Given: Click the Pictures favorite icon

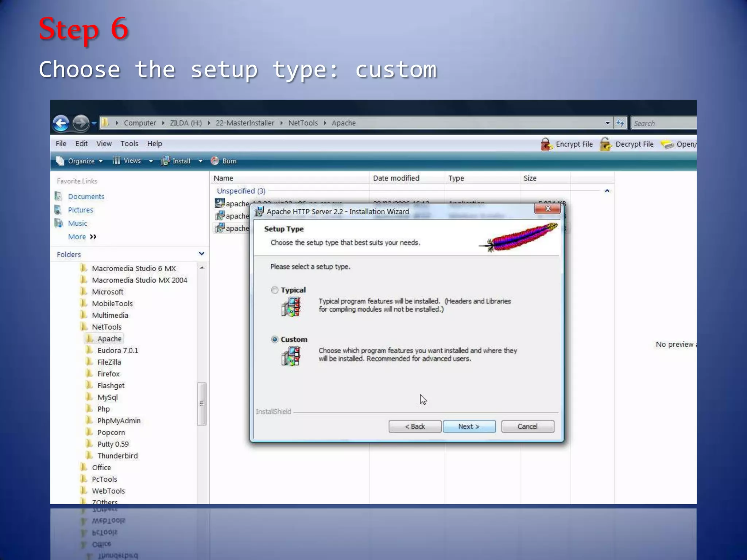Looking at the screenshot, I should click(x=58, y=210).
